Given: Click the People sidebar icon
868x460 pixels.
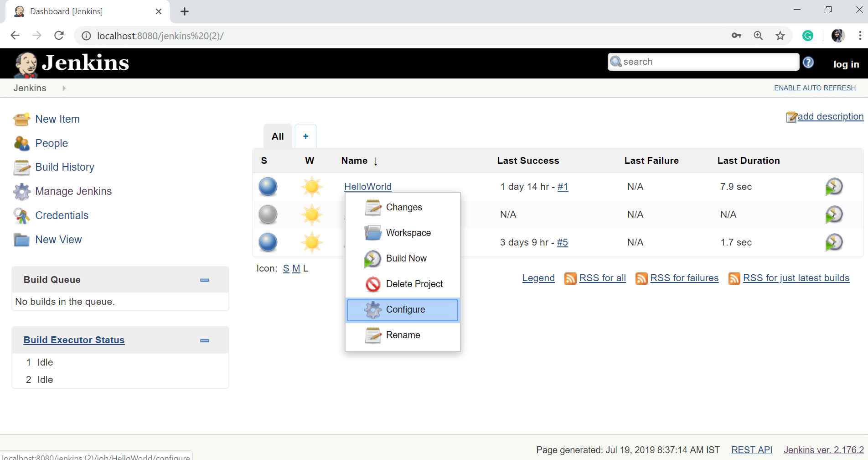Looking at the screenshot, I should 21,143.
